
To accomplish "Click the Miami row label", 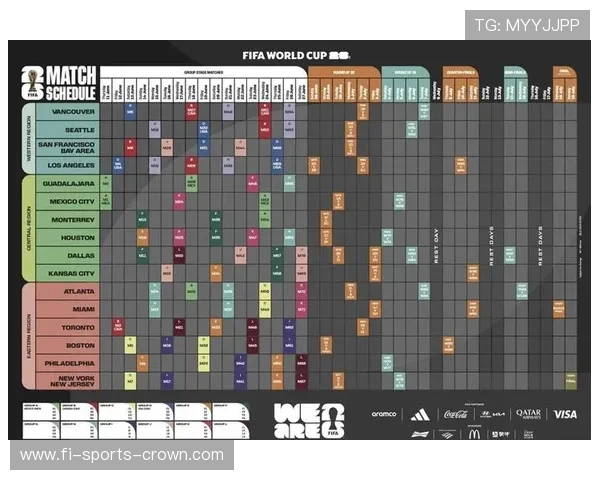I will point(68,309).
